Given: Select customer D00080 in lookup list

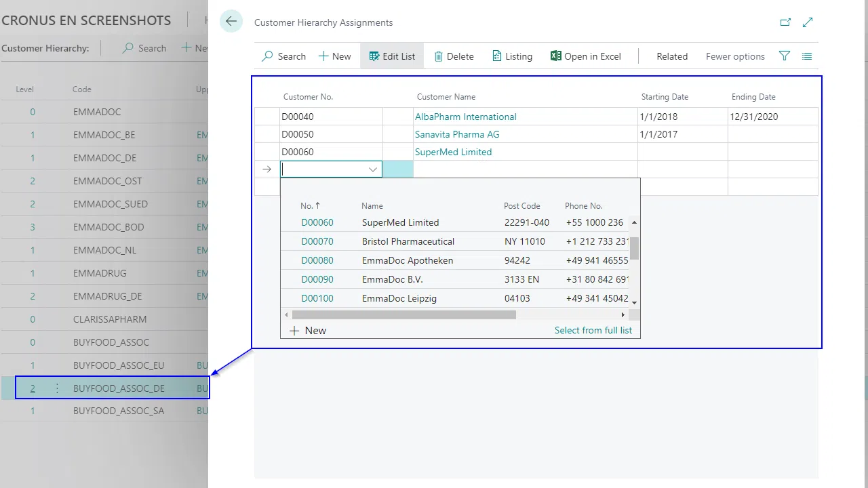Looking at the screenshot, I should 317,260.
